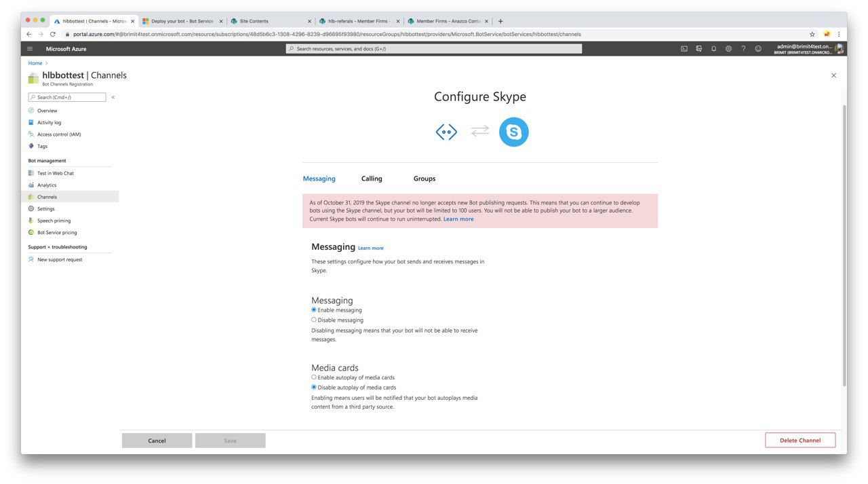Go to Home breadcrumb link
The width and height of the screenshot is (868, 484).
35,63
